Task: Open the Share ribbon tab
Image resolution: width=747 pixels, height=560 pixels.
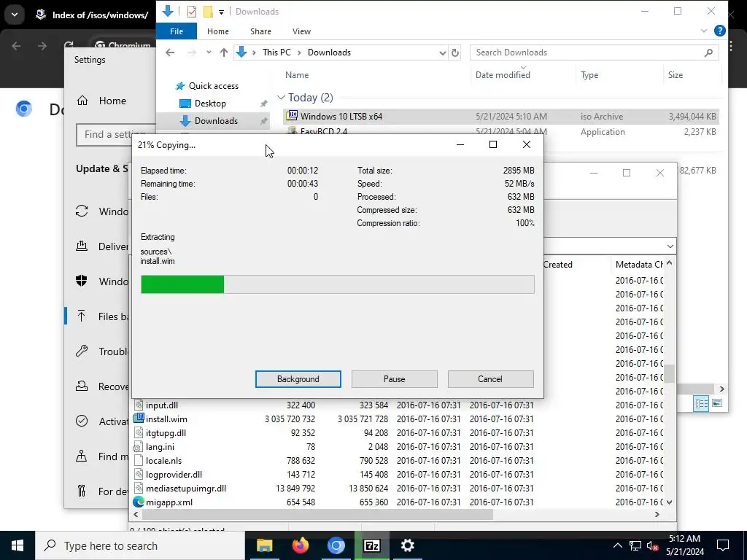Action: [260, 31]
